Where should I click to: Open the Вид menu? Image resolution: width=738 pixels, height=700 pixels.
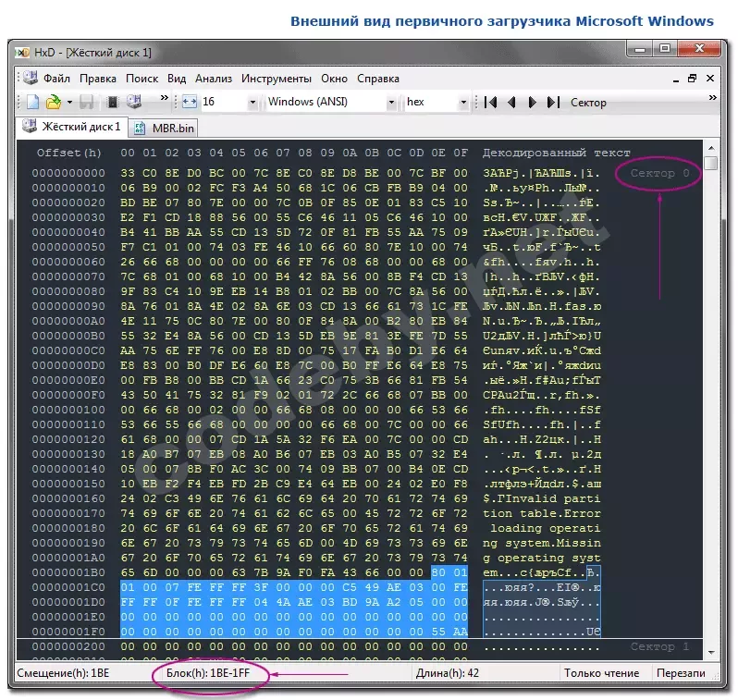(177, 79)
